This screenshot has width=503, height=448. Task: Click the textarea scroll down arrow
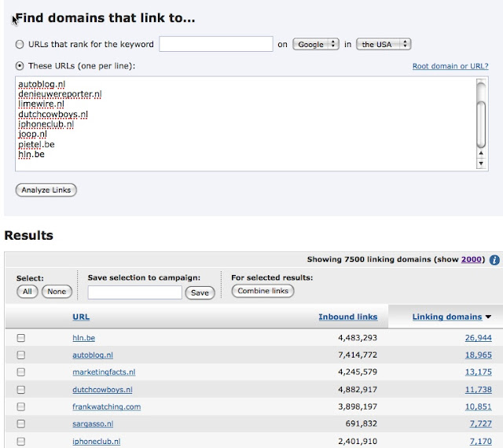481,163
